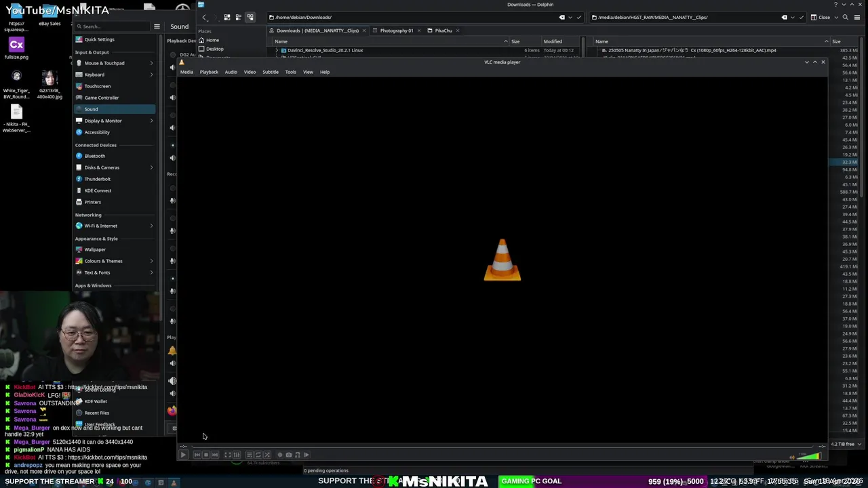Open System Settings hamburger menu

157,26
